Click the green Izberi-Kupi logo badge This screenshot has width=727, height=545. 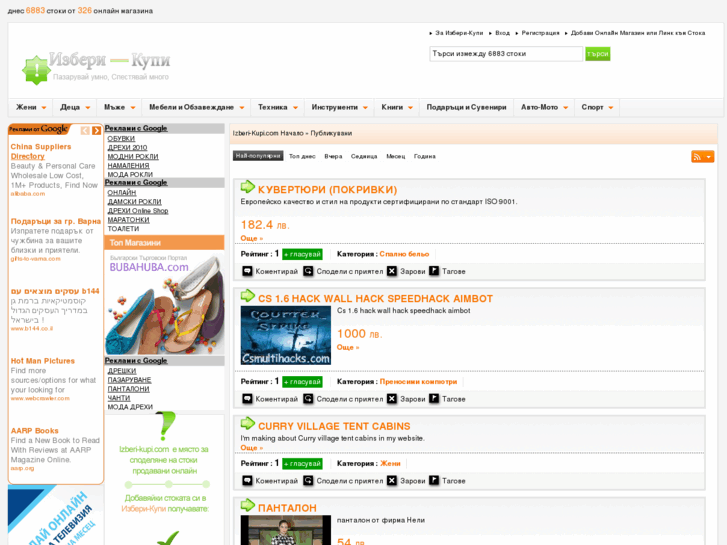(x=36, y=70)
